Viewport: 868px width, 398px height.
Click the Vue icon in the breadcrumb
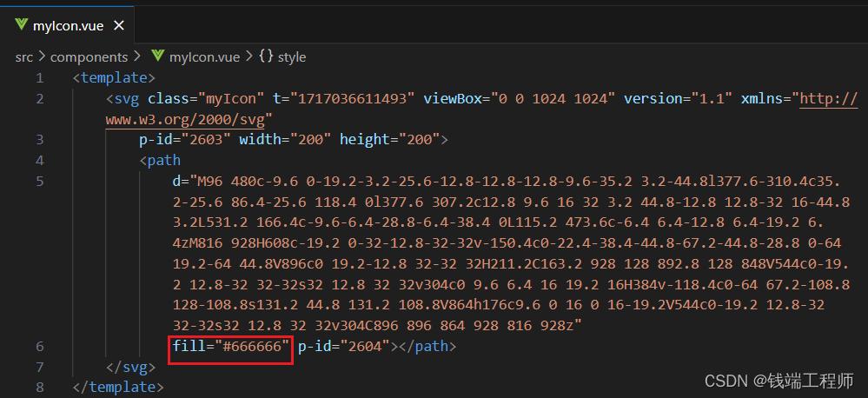(157, 56)
